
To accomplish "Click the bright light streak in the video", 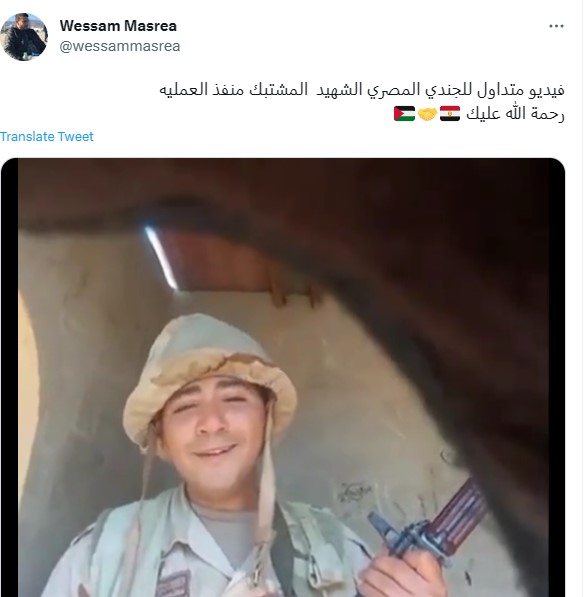I will [161, 257].
